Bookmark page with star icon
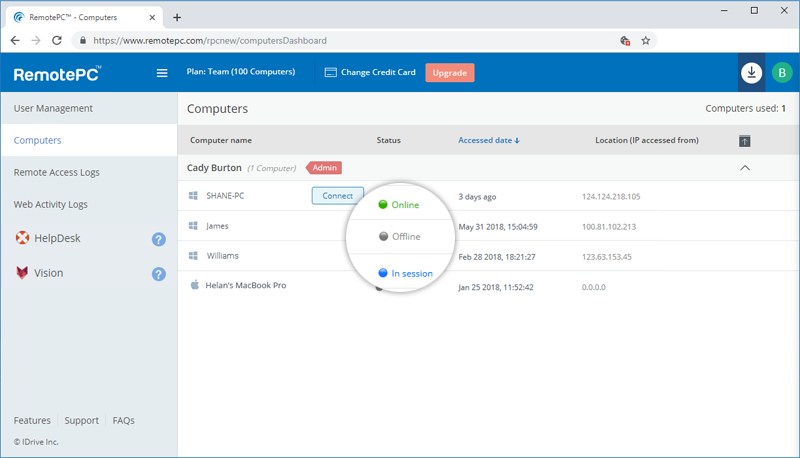The image size is (800, 458). click(645, 41)
